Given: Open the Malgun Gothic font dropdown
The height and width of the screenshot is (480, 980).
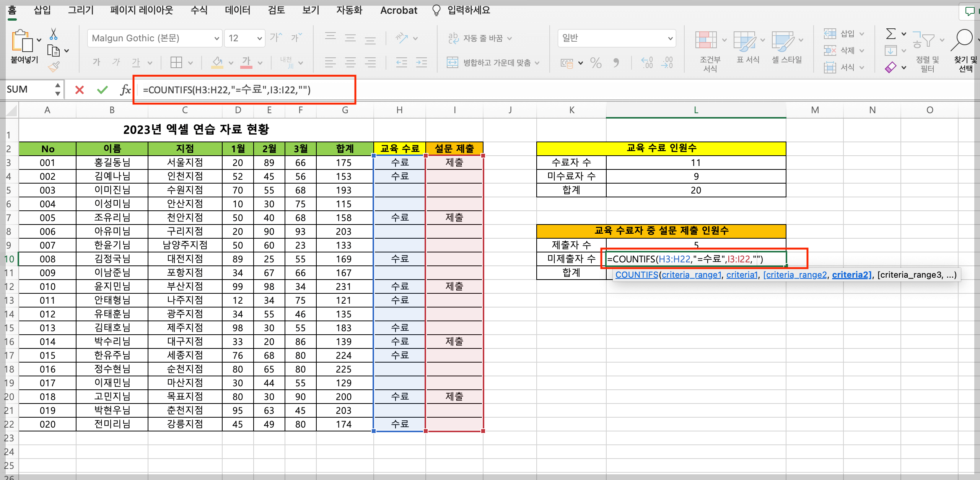Looking at the screenshot, I should [217, 38].
